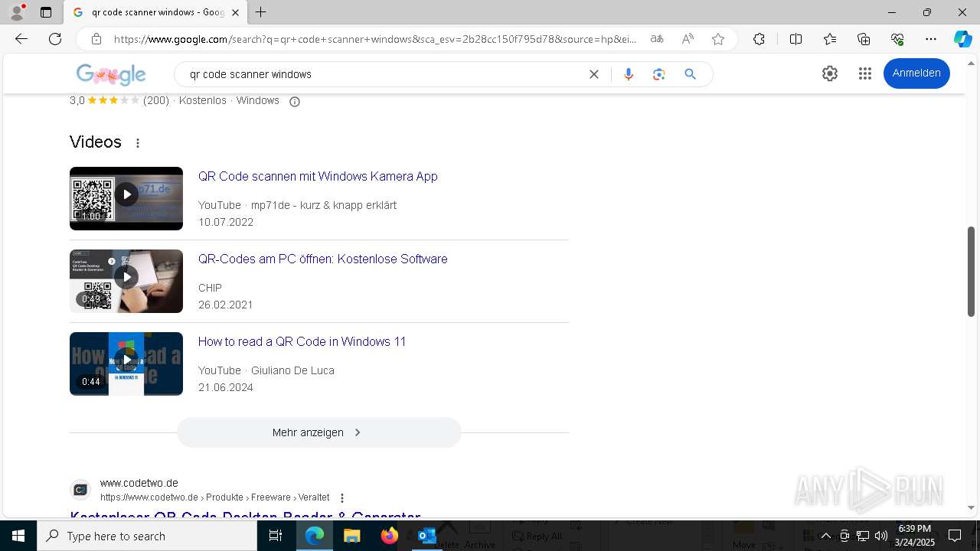Add this page to favorites
980x551 pixels.
pyautogui.click(x=718, y=39)
